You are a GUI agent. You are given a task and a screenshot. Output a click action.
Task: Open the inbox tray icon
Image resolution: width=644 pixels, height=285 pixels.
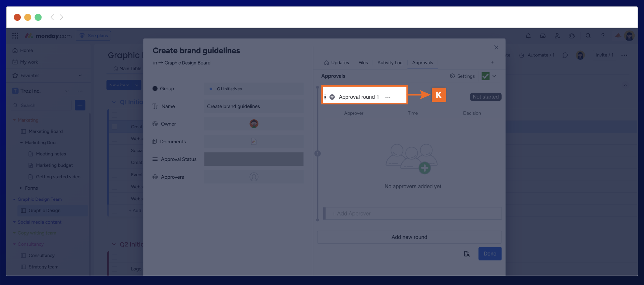tap(543, 36)
